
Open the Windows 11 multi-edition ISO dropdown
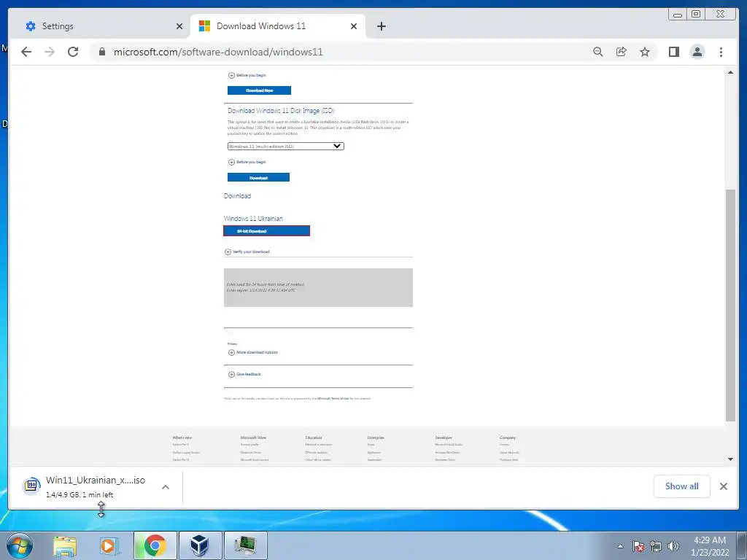click(285, 146)
